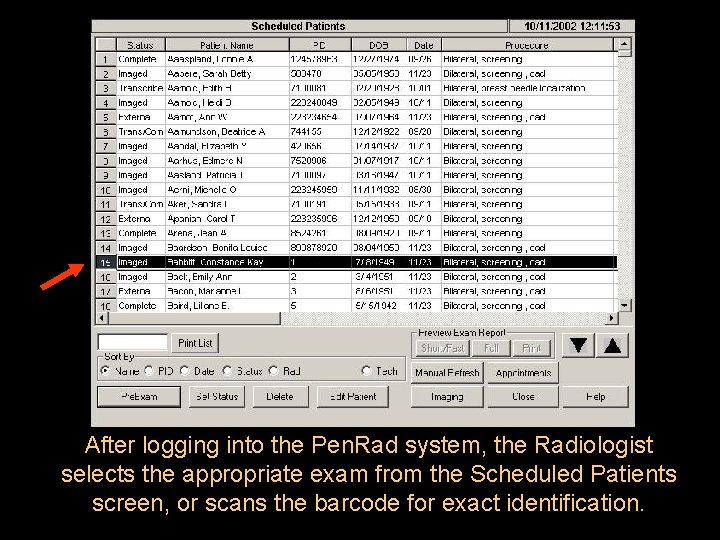The image size is (720, 540).
Task: Click horizontal scrollbar right arrow
Action: click(x=611, y=318)
